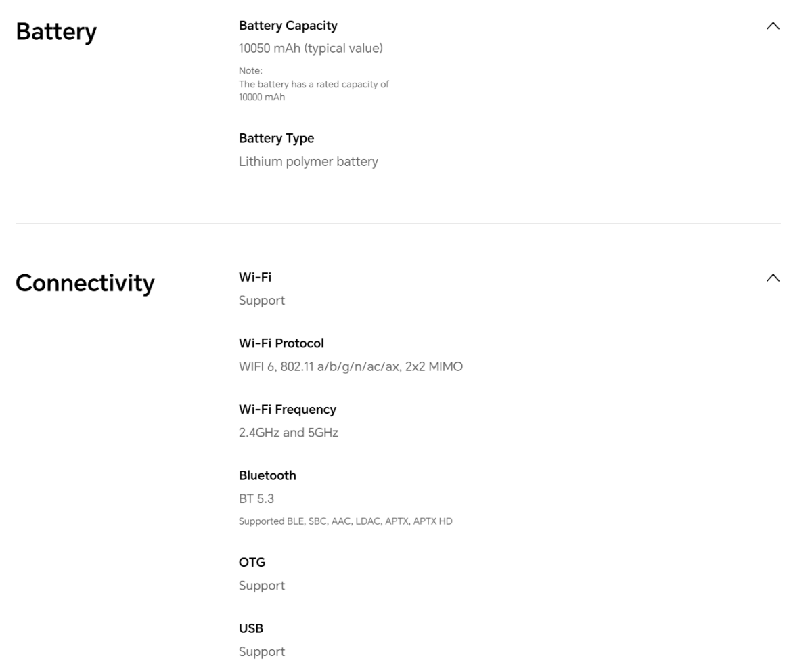Collapse the Battery section chevron
The width and height of the screenshot is (812, 669).
[772, 26]
